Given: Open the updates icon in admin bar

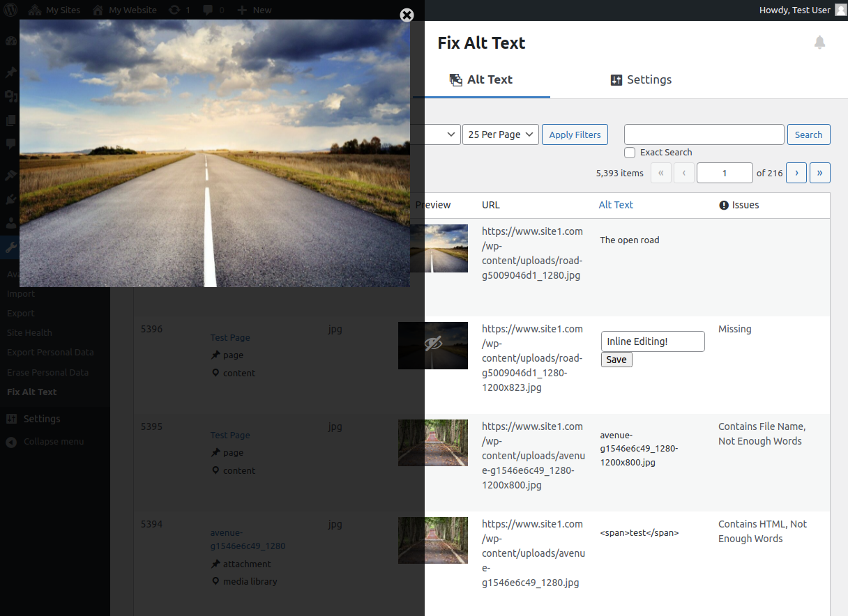Looking at the screenshot, I should point(174,10).
